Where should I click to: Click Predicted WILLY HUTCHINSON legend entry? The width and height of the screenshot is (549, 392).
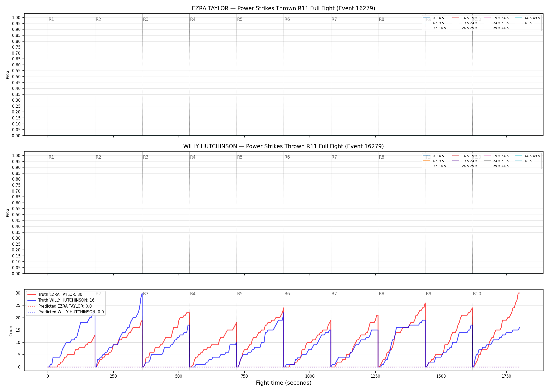pyautogui.click(x=66, y=312)
